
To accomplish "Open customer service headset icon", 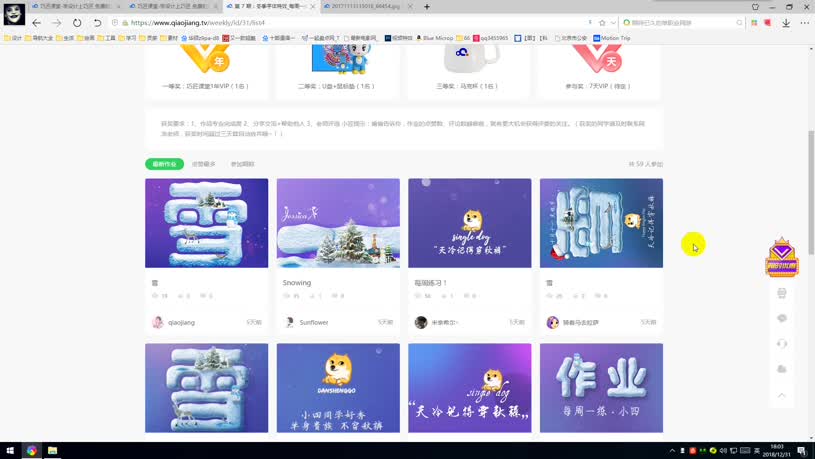I will (782, 344).
